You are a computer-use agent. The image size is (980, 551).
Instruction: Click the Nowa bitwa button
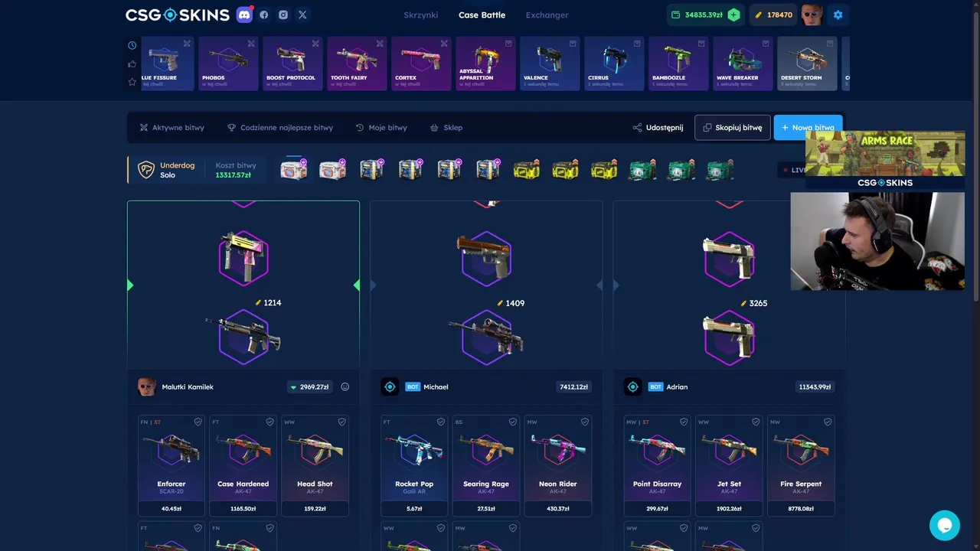808,128
